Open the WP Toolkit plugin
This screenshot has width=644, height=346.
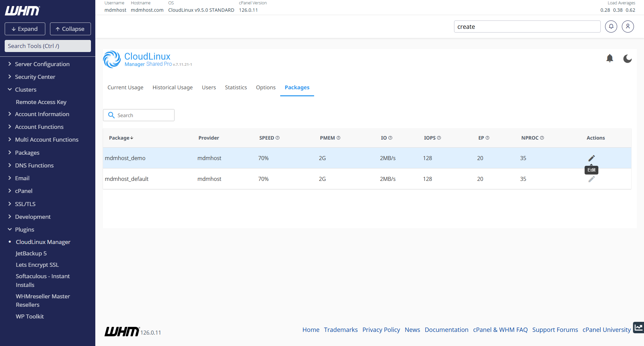pyautogui.click(x=30, y=316)
